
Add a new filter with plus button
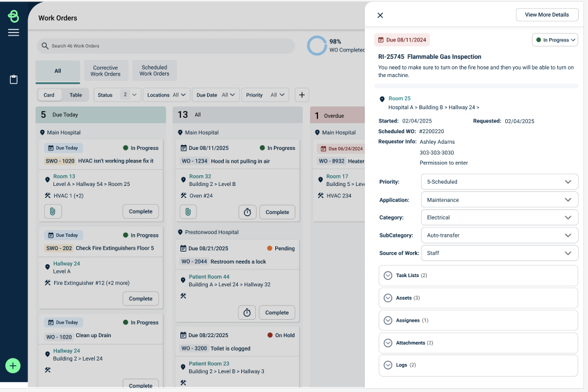pos(302,95)
